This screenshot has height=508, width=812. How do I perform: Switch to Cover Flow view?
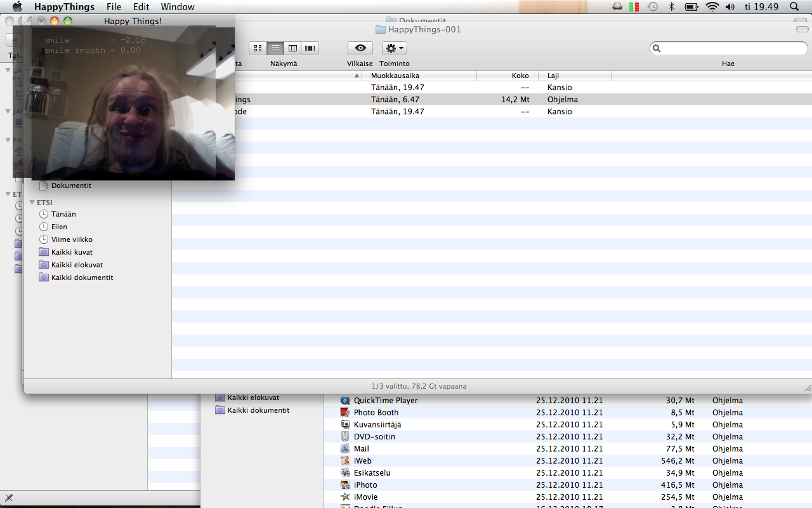click(310, 48)
